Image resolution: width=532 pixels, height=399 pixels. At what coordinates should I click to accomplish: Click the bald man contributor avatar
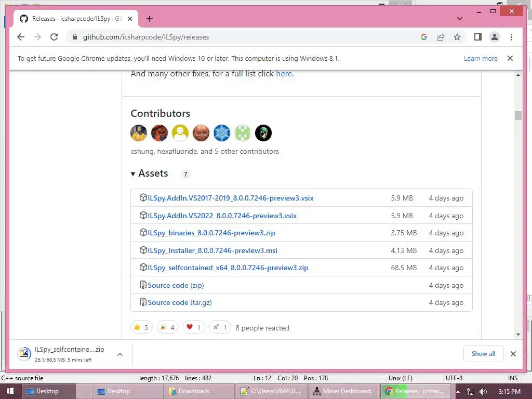(201, 133)
